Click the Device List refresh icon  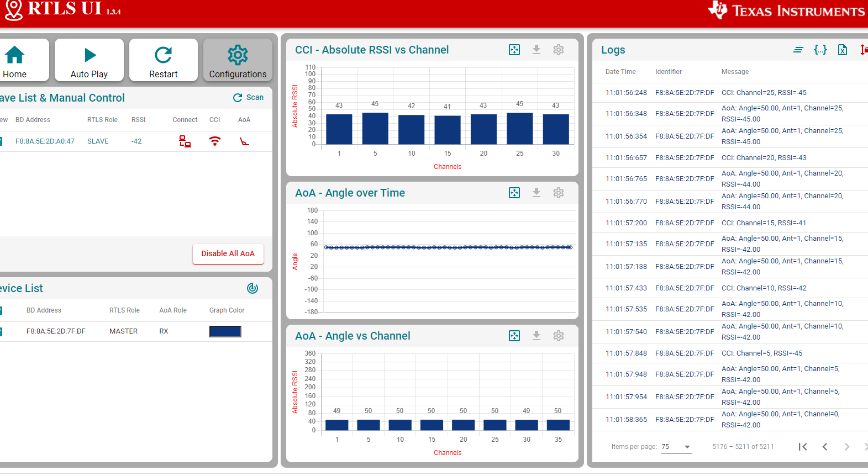tap(252, 288)
